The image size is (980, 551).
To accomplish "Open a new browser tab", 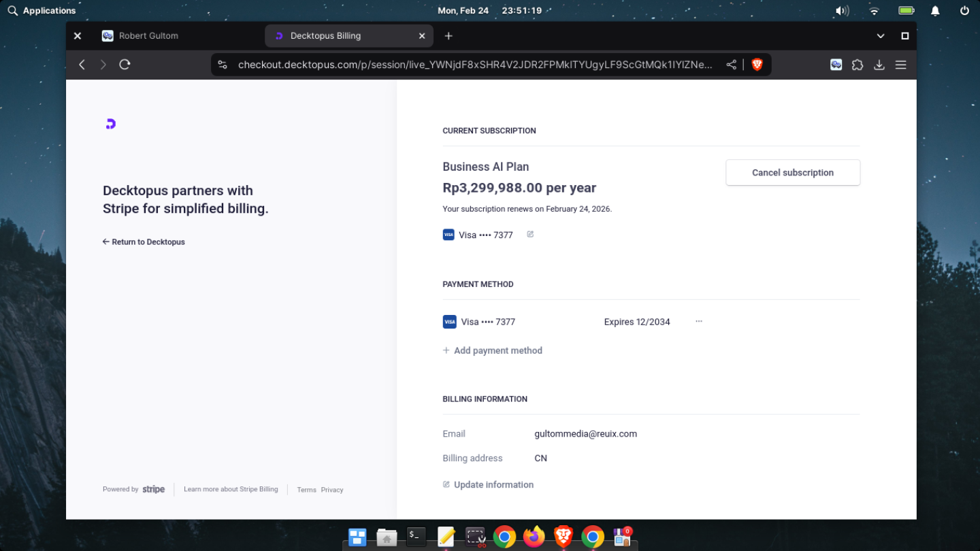I will pos(448,36).
